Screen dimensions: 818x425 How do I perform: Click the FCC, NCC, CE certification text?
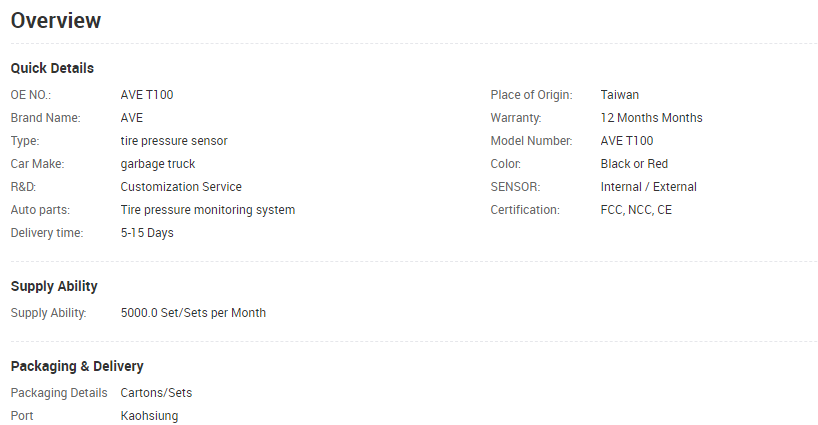pos(636,210)
